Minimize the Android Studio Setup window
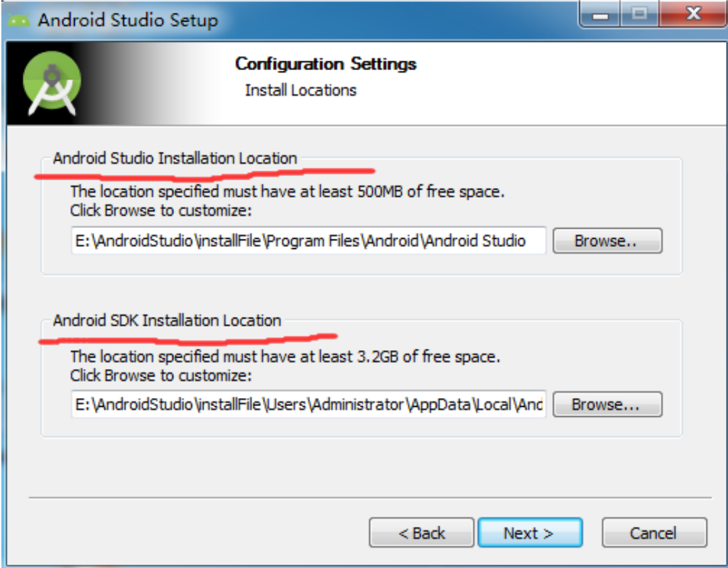 tap(600, 15)
